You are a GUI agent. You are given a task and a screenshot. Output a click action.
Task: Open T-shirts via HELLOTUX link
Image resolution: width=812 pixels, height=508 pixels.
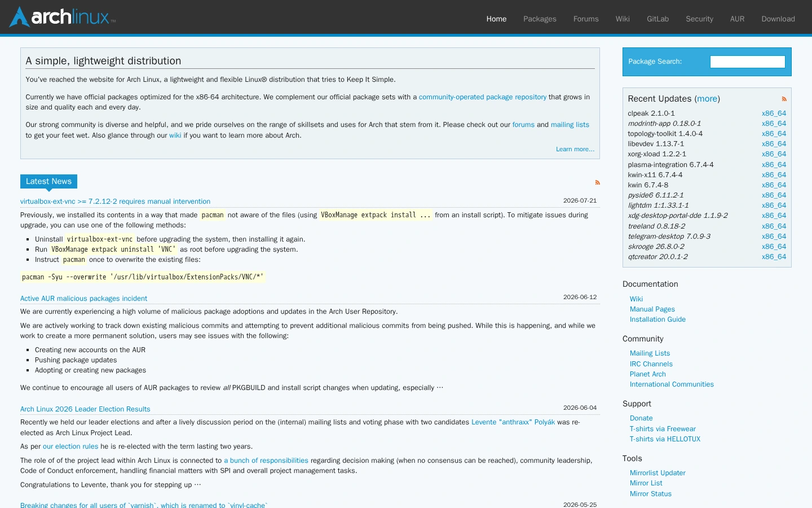tap(665, 439)
